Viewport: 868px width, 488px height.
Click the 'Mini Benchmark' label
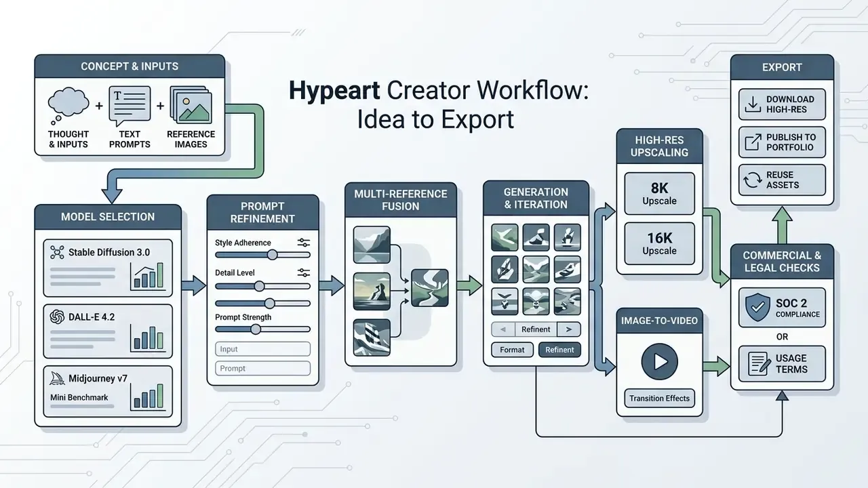[79, 397]
